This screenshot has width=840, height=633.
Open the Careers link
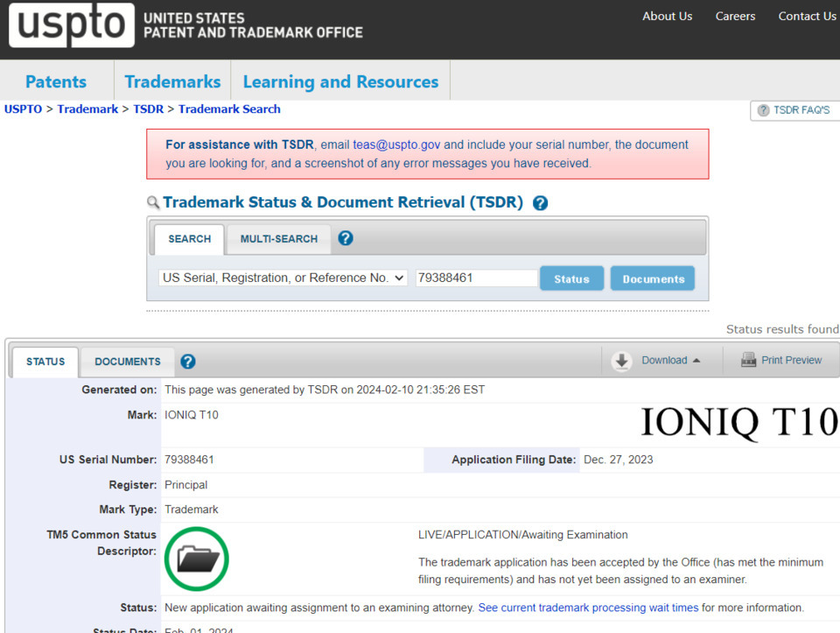click(x=735, y=16)
